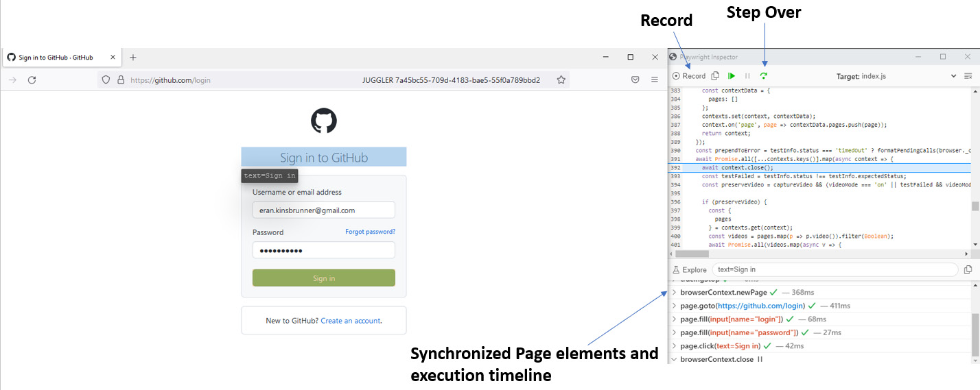Open the Create an account link

[351, 321]
